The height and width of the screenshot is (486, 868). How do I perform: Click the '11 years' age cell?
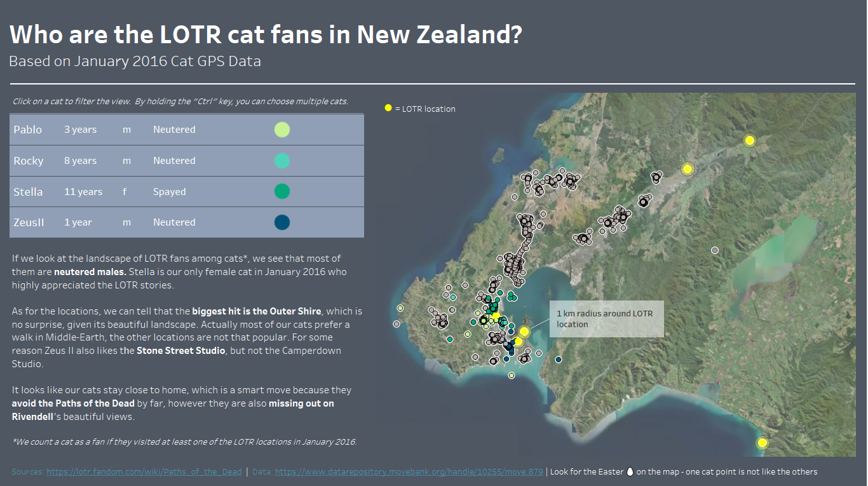pyautogui.click(x=83, y=192)
